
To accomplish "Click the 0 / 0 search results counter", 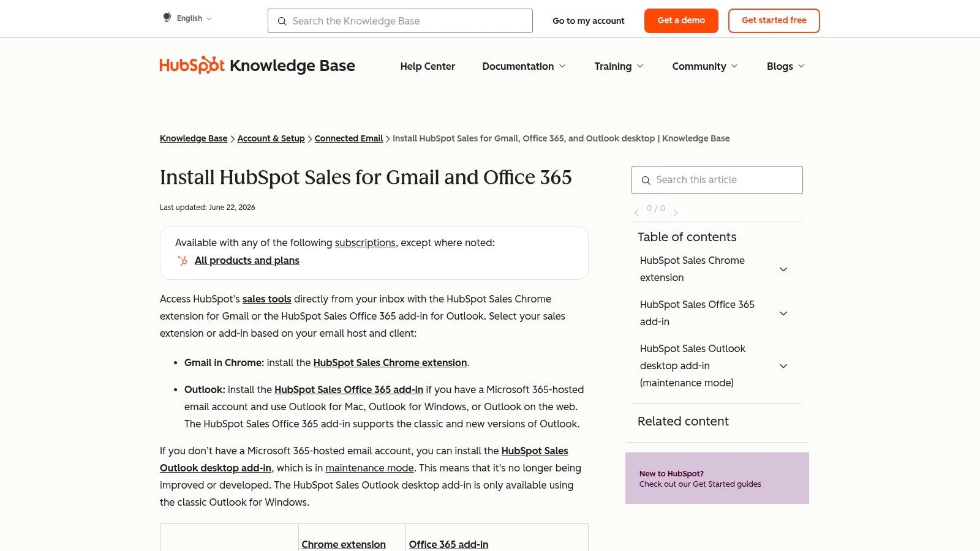I will 655,209.
